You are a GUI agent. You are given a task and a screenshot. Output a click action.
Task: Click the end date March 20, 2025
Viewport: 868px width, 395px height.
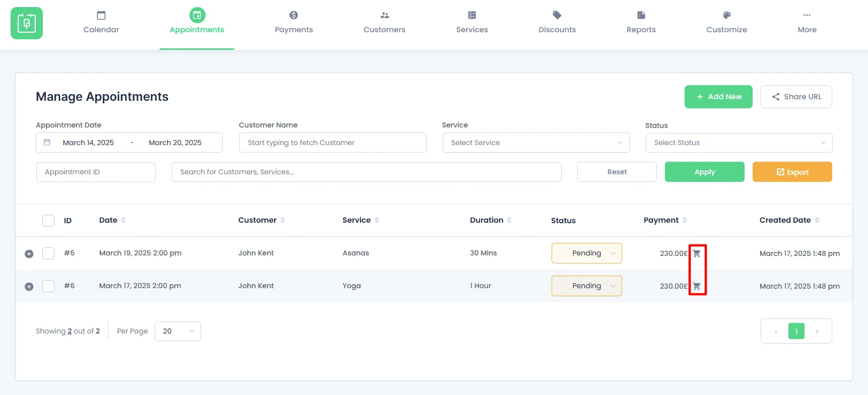pyautogui.click(x=175, y=143)
